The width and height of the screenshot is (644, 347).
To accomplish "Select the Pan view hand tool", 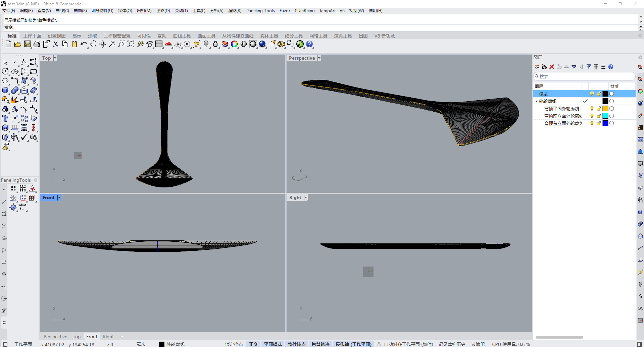I will tap(93, 44).
